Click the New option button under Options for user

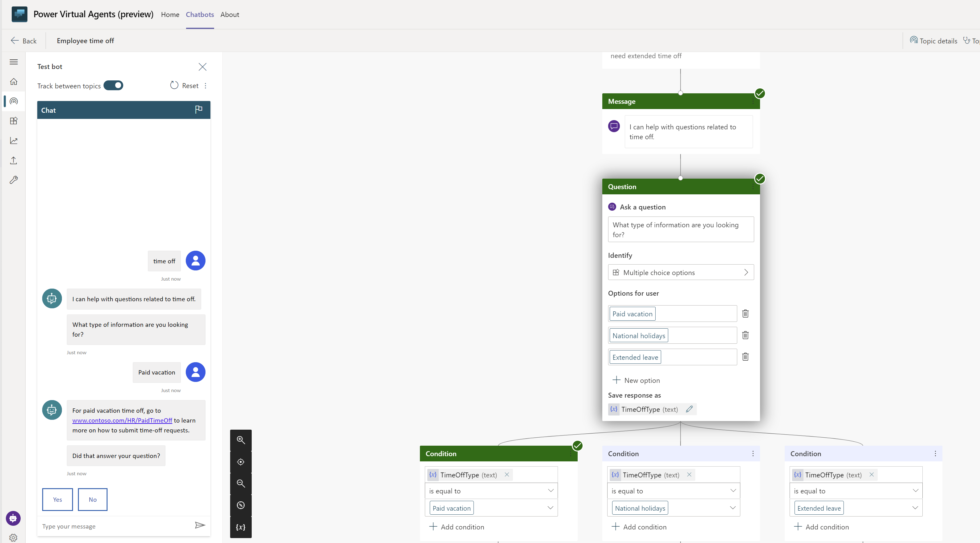point(636,380)
